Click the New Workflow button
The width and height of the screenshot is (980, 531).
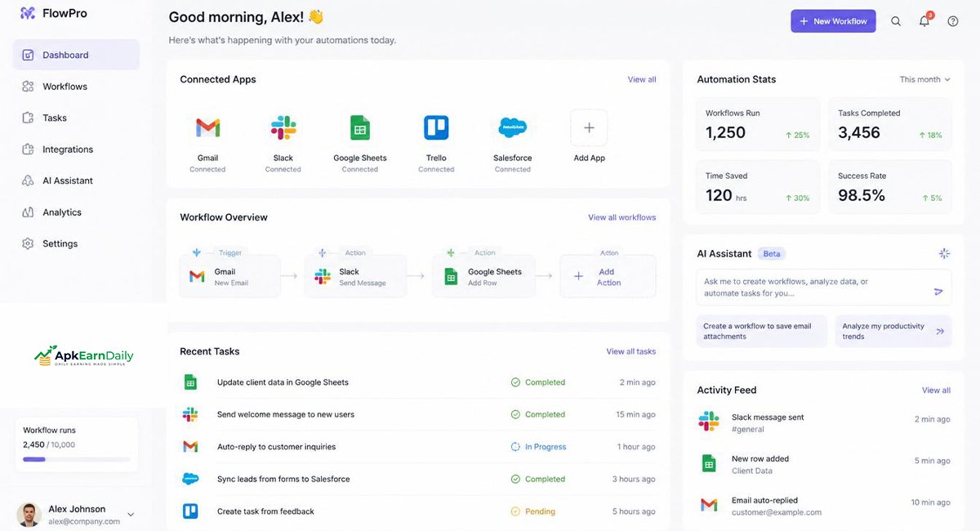(x=833, y=21)
